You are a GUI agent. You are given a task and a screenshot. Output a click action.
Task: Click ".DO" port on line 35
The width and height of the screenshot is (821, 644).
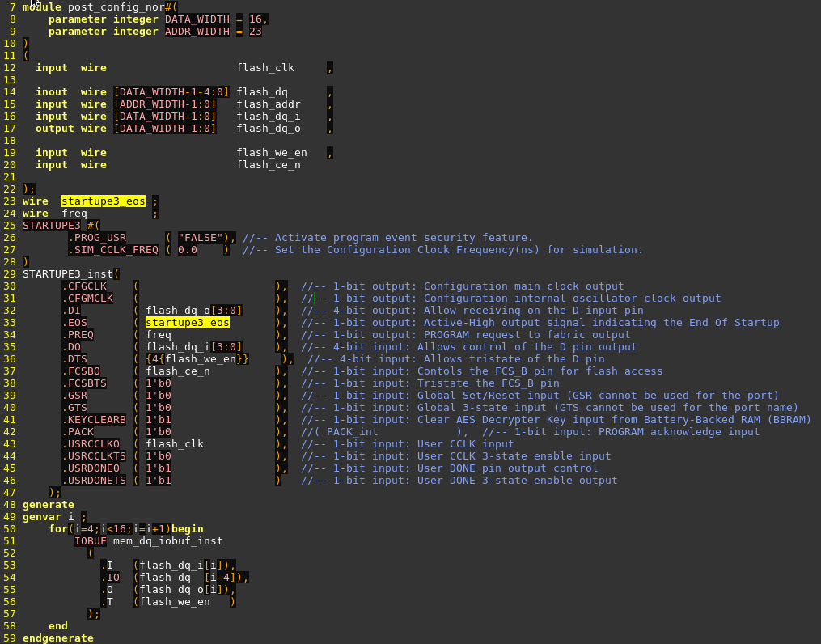click(71, 346)
